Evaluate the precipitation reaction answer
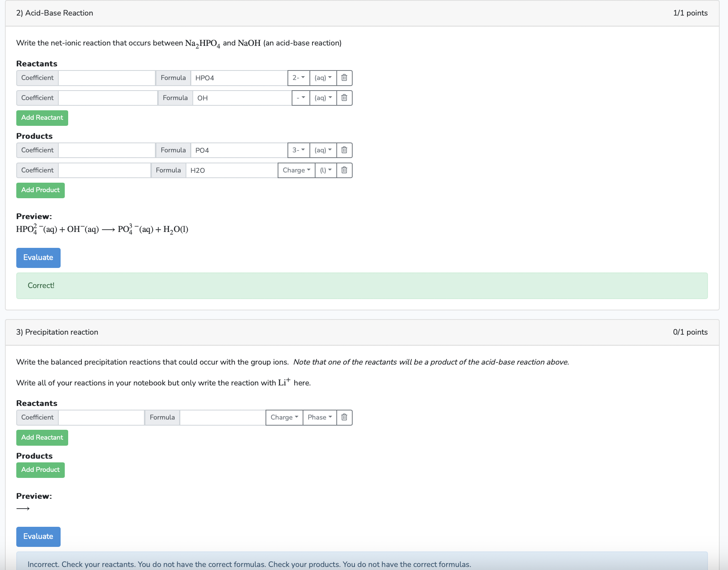728x570 pixels. (38, 537)
